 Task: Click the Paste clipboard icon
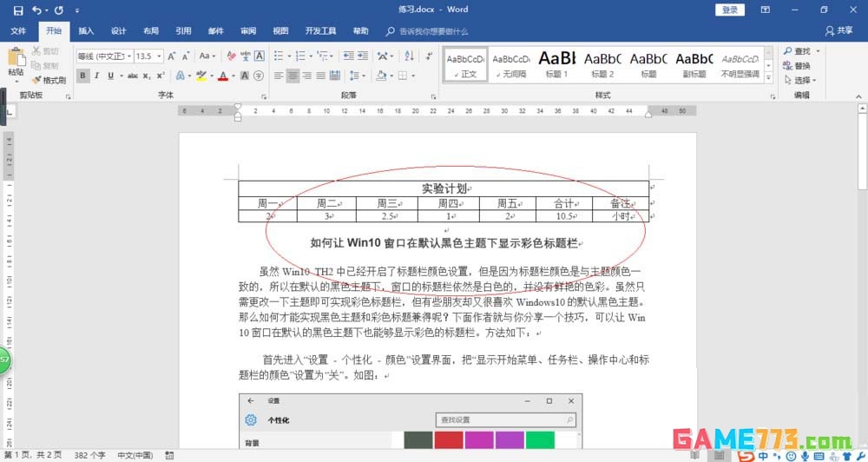tap(16, 57)
